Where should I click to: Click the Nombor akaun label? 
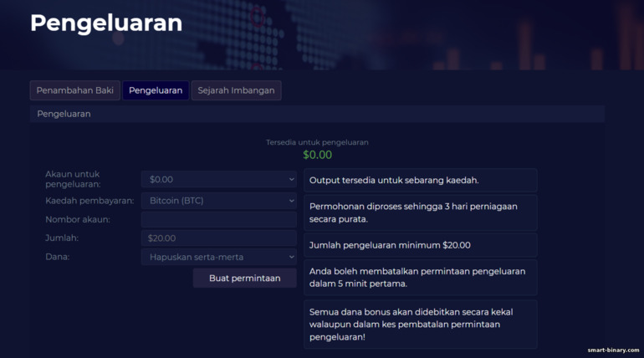click(78, 220)
